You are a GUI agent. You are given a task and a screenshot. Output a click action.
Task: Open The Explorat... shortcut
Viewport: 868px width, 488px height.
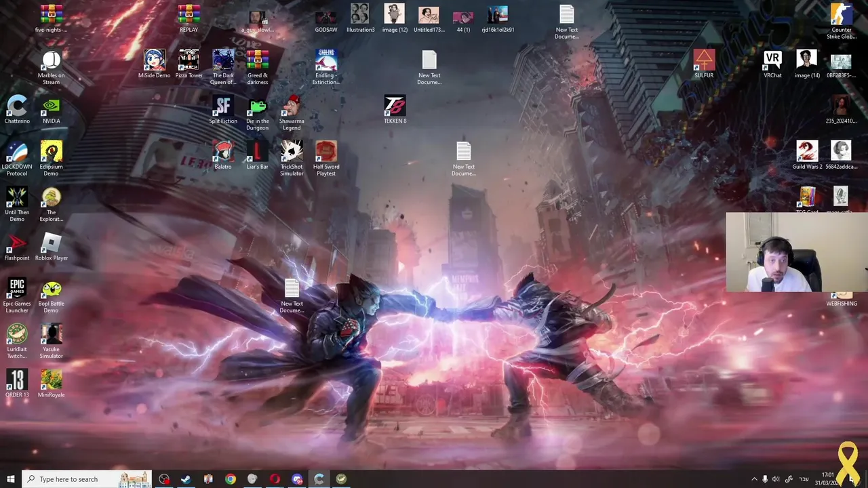coord(52,204)
